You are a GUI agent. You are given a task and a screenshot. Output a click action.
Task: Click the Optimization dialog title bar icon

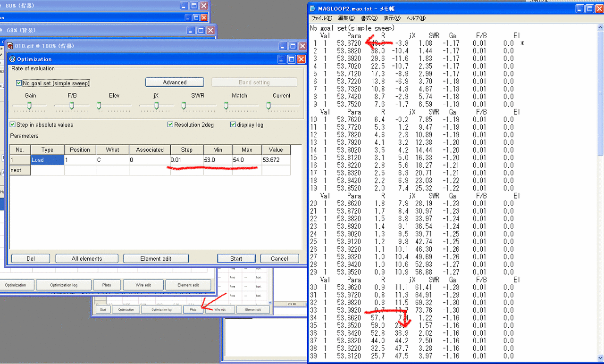(12, 59)
